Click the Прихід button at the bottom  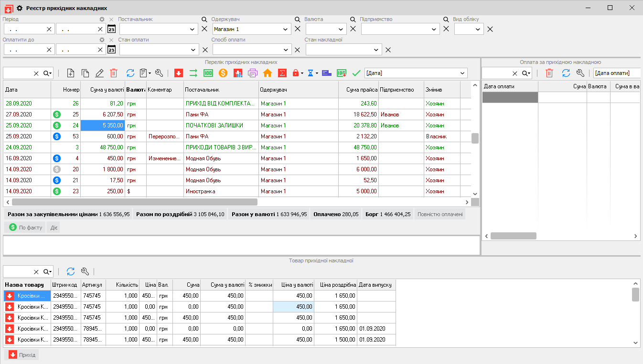tap(21, 355)
